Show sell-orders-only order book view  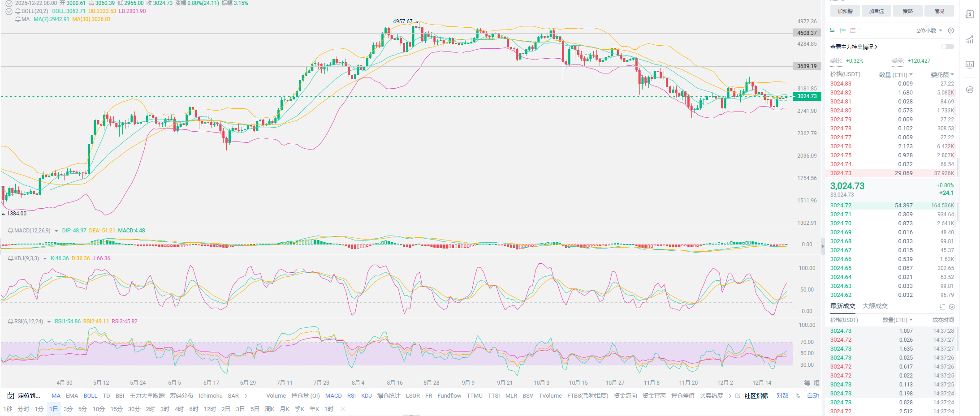(x=853, y=30)
